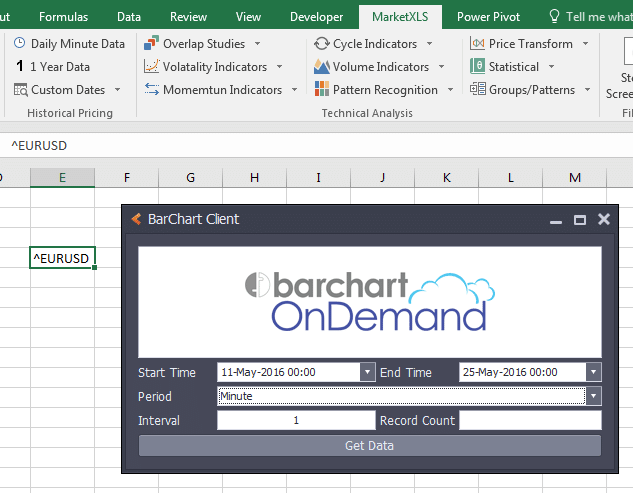Maximize the BarChart Client dialog
Image resolution: width=633 pixels, height=493 pixels.
580,220
